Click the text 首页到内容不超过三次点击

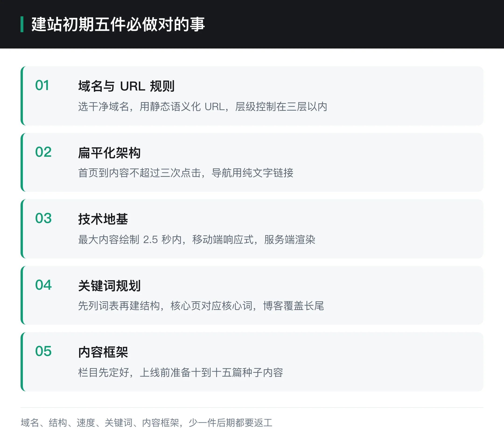coord(140,173)
